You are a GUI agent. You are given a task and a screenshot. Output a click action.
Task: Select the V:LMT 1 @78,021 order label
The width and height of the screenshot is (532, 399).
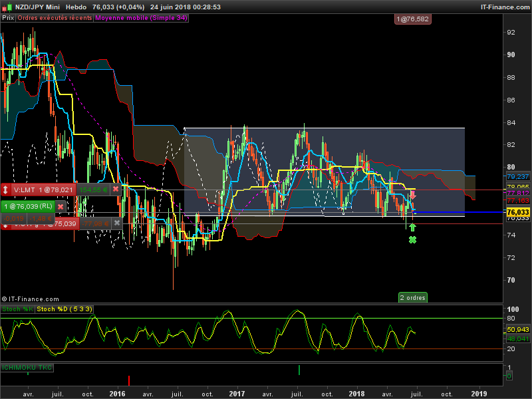coord(43,190)
